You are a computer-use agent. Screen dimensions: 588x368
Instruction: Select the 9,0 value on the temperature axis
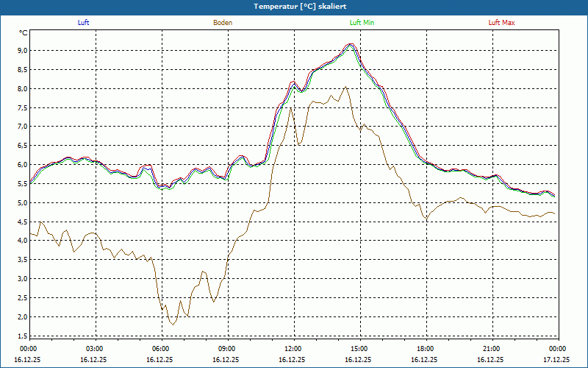coord(22,51)
